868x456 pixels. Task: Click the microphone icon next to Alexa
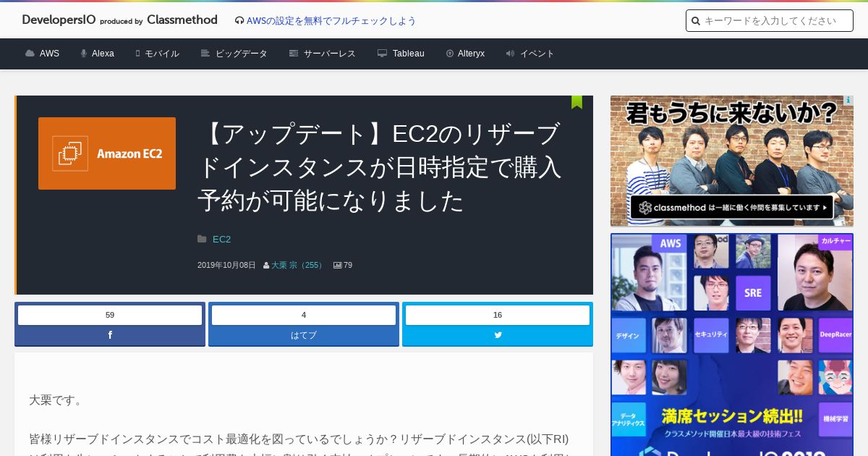pos(84,54)
